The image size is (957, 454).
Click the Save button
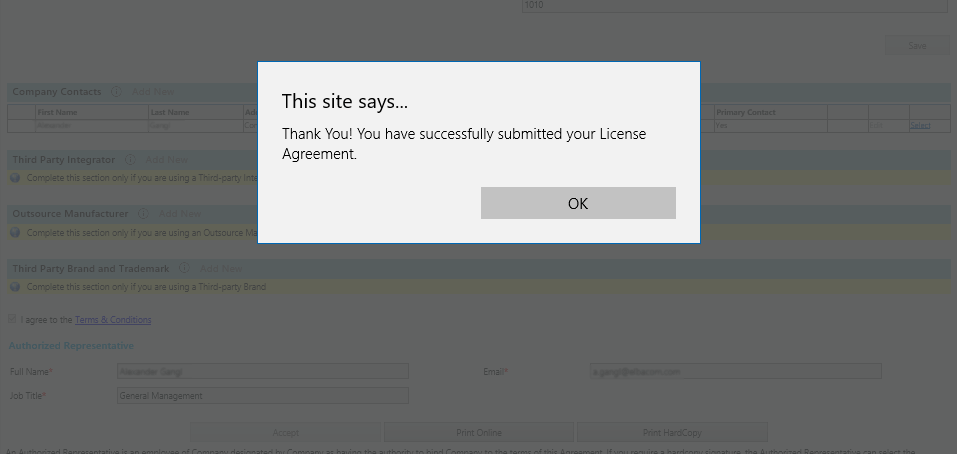tap(917, 46)
